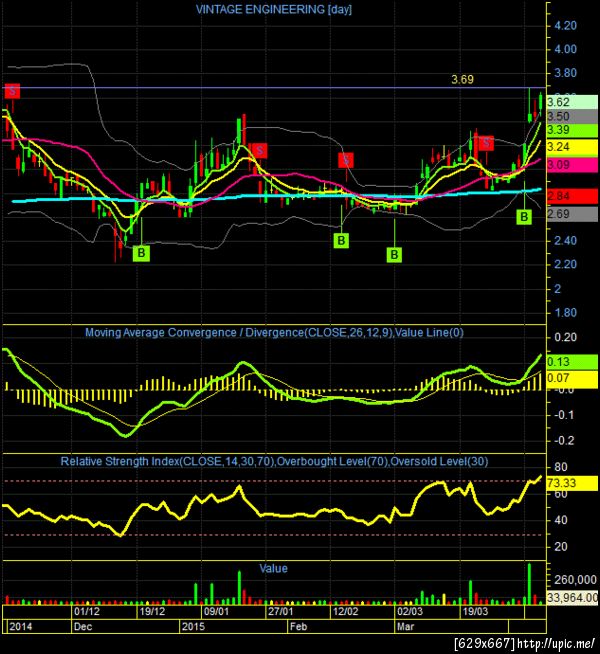Click the 27/01 date label
Viewport: 600px width, 654px height.
tap(281, 612)
